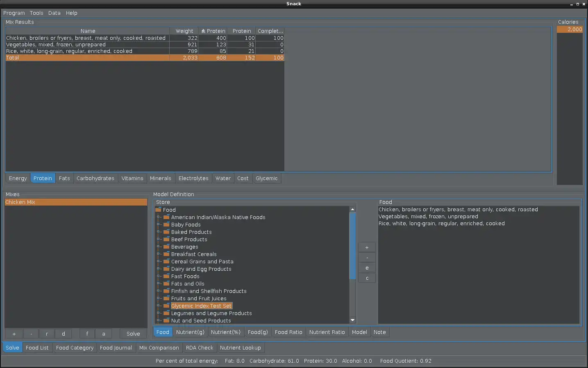Viewport: 588px width, 368px height.
Task: Go to the Food Journal tab
Action: tap(116, 348)
